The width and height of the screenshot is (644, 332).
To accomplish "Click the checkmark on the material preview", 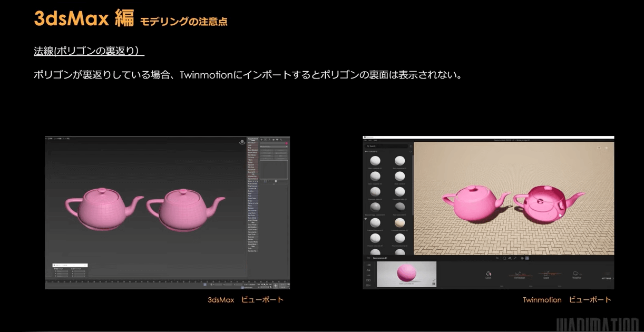I will (433, 280).
